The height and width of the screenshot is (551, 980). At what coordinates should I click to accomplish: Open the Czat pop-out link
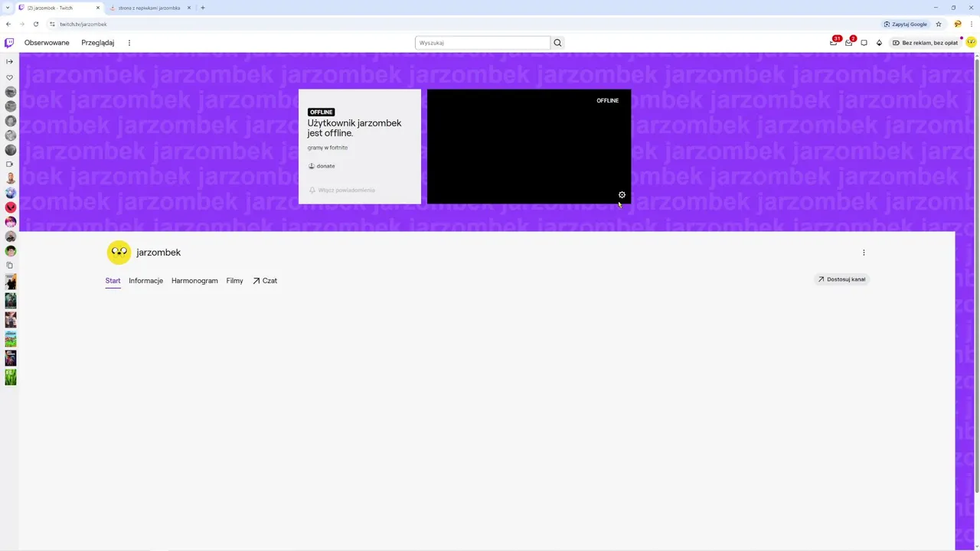[265, 281]
